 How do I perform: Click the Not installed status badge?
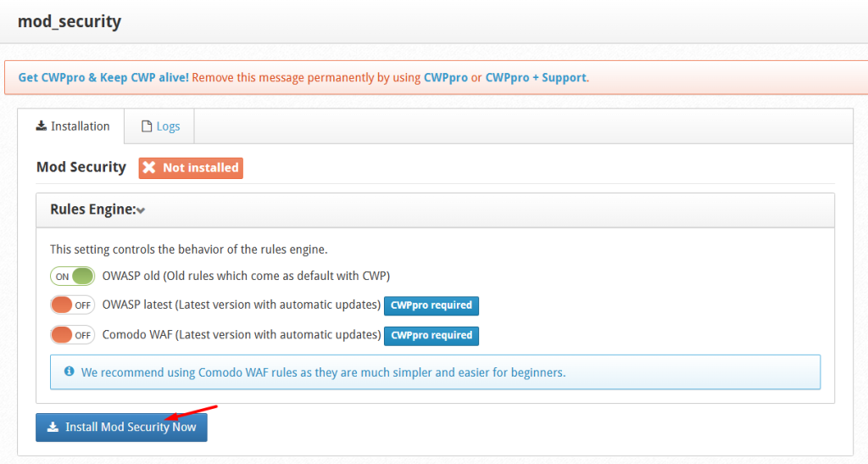click(191, 168)
